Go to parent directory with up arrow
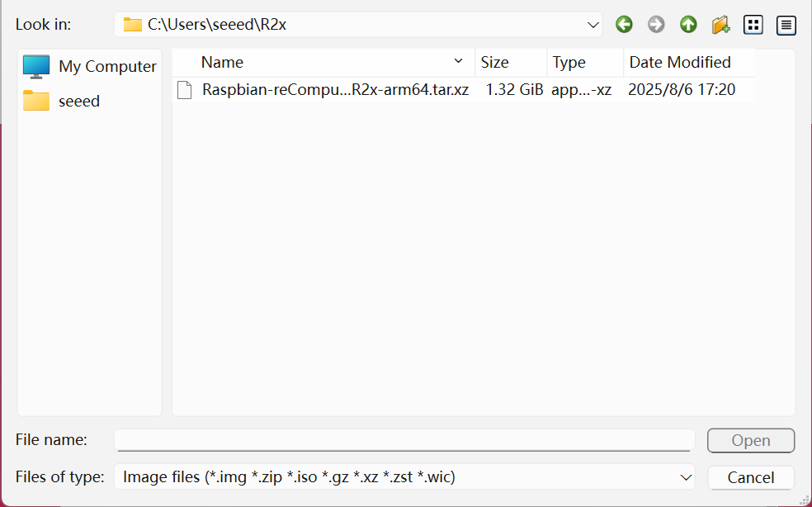 [x=688, y=25]
